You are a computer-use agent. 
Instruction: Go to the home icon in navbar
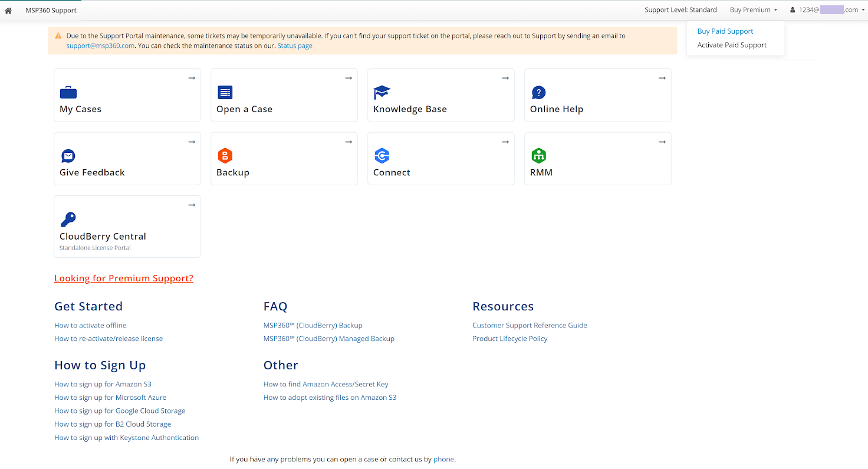pyautogui.click(x=8, y=10)
